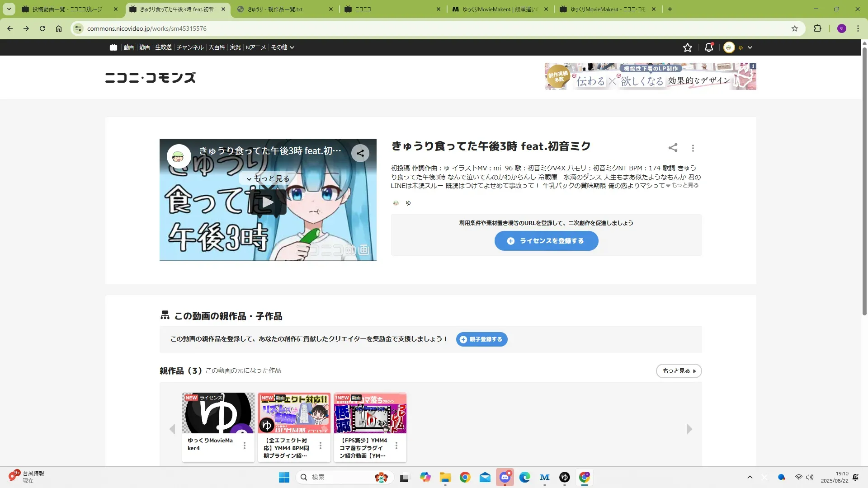
Task: Click the Niconico TV logo in header
Action: pos(113,47)
